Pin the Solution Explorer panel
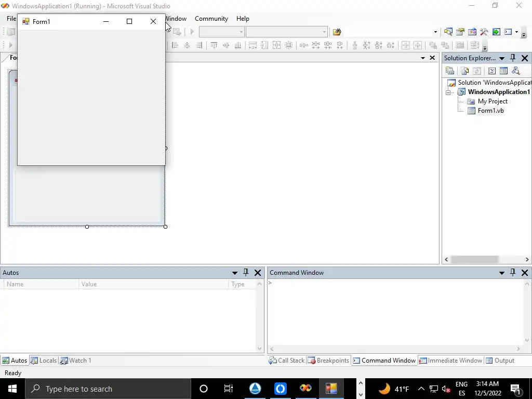Screen dimensions: 532x399 tap(513, 58)
